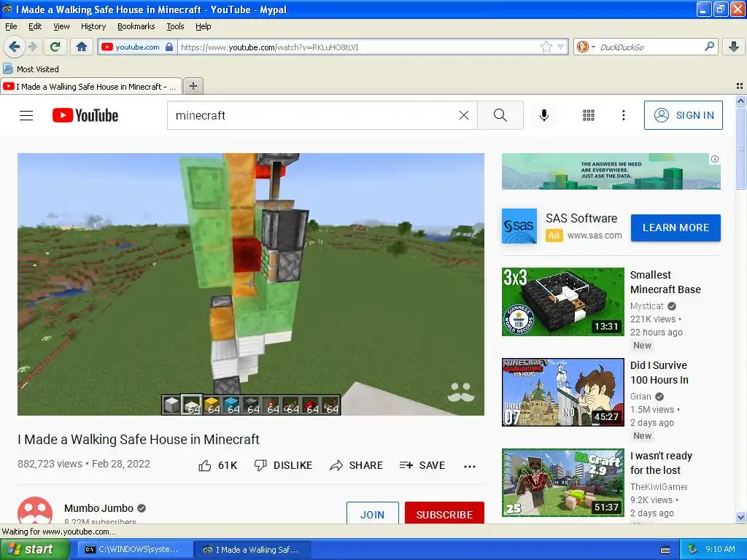
Task: Open the Grian 45:27 video thumbnail
Action: tap(562, 392)
